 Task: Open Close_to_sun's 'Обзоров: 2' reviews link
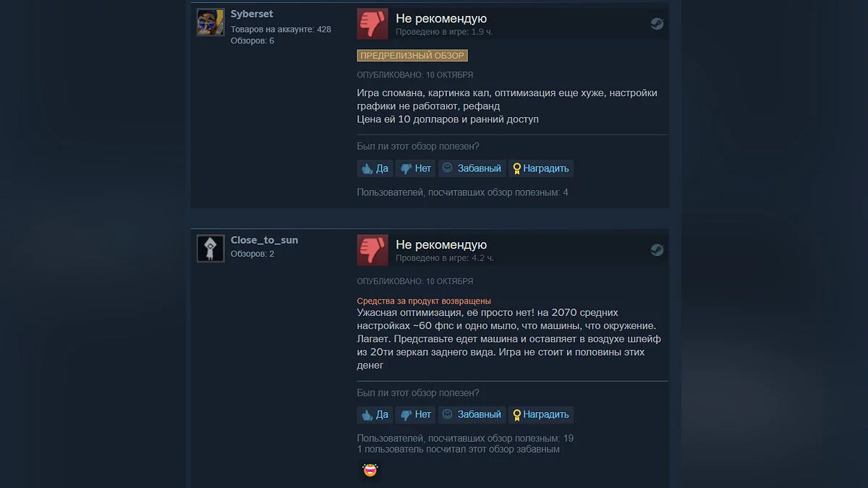tap(252, 254)
